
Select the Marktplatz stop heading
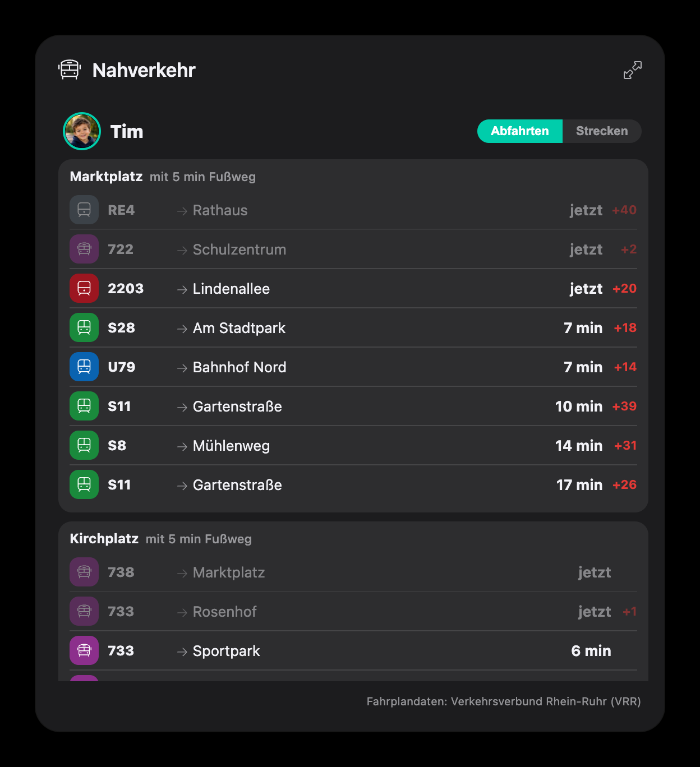point(106,177)
